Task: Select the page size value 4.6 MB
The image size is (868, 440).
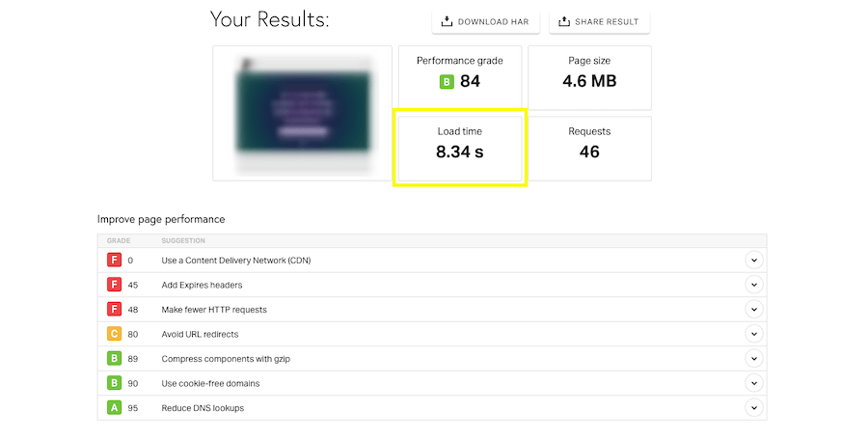Action: click(589, 81)
